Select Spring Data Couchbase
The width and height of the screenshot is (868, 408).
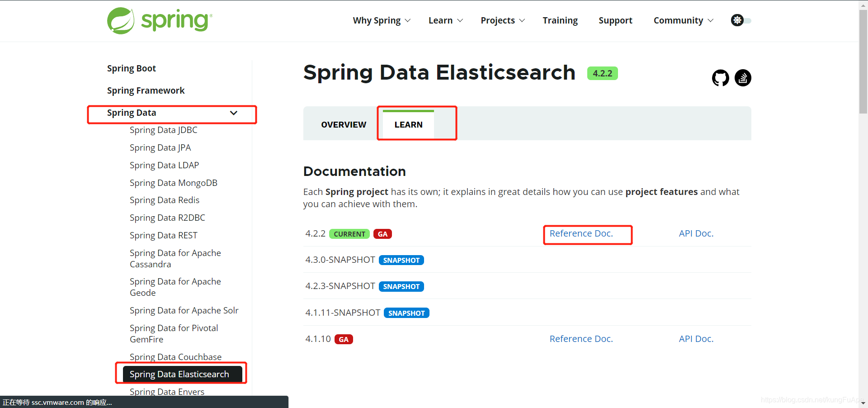(175, 357)
